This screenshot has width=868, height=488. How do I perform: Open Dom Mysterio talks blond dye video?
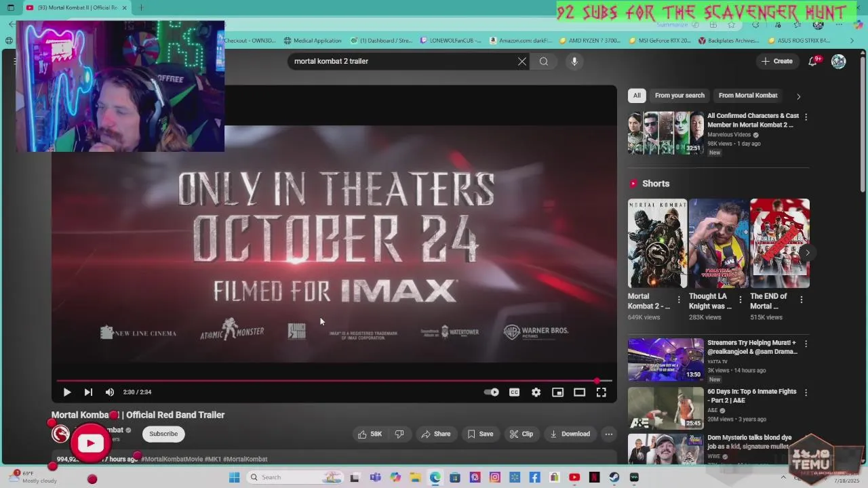coord(665,449)
